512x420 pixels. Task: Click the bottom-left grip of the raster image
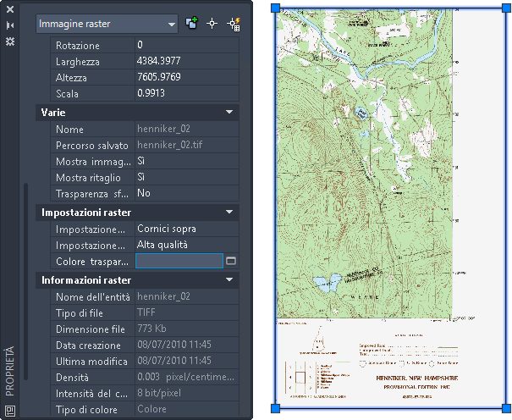click(x=276, y=408)
